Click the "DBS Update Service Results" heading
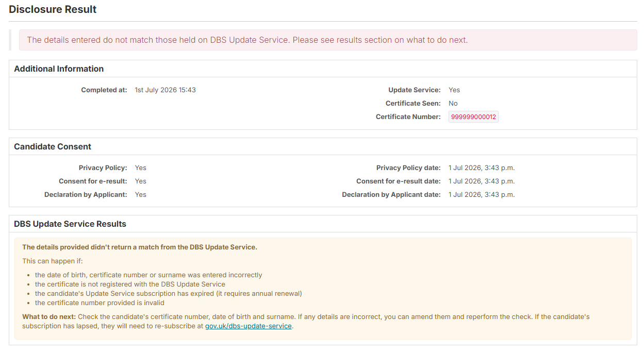Screen dimensions: 644x352 point(70,224)
